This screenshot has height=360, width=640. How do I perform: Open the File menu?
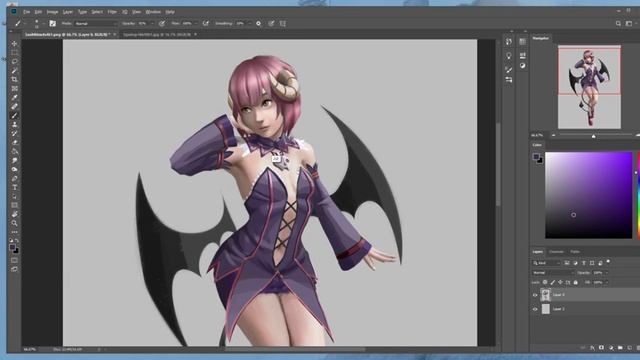[x=27, y=12]
